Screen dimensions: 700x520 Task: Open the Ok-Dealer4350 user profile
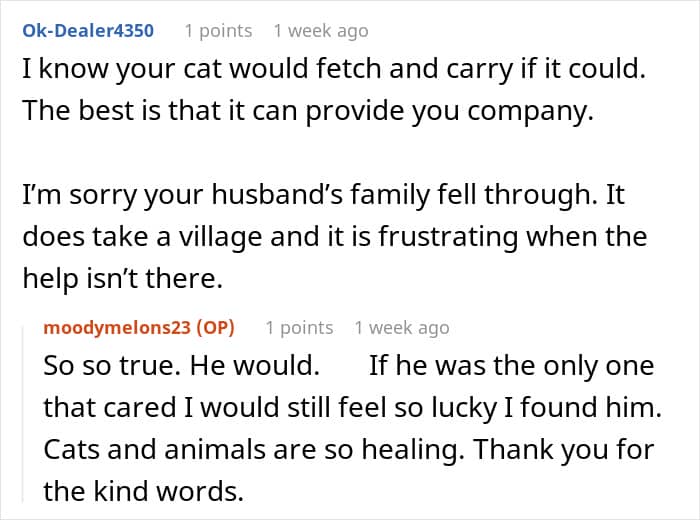[88, 30]
